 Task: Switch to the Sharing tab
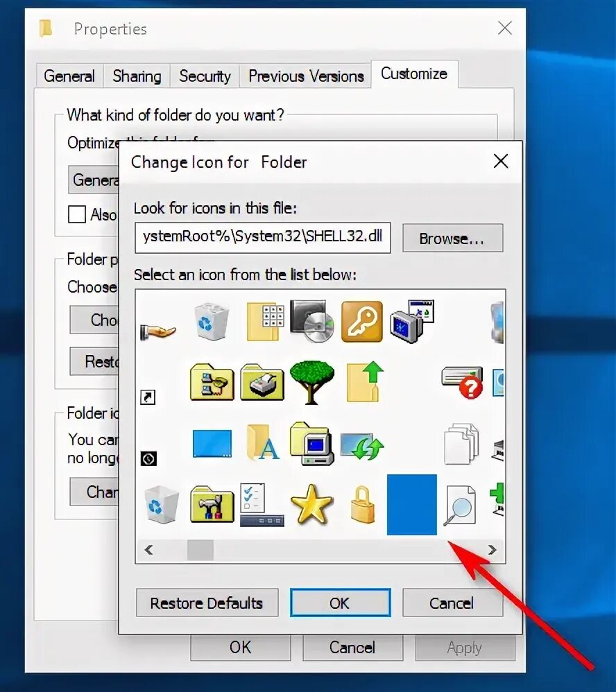tap(137, 76)
